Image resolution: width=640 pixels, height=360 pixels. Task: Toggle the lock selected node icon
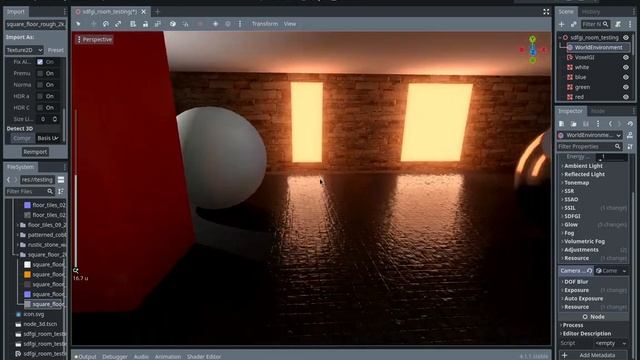pyautogui.click(x=145, y=24)
